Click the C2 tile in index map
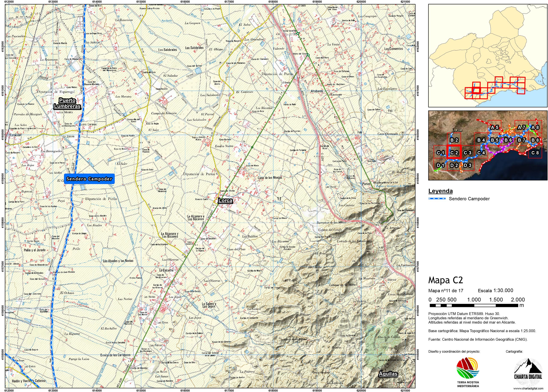 [454, 153]
